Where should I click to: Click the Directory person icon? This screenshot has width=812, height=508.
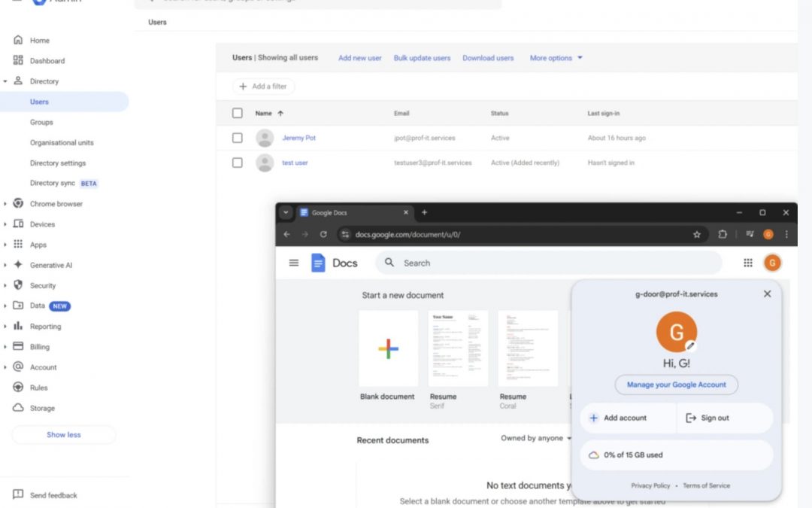click(18, 81)
